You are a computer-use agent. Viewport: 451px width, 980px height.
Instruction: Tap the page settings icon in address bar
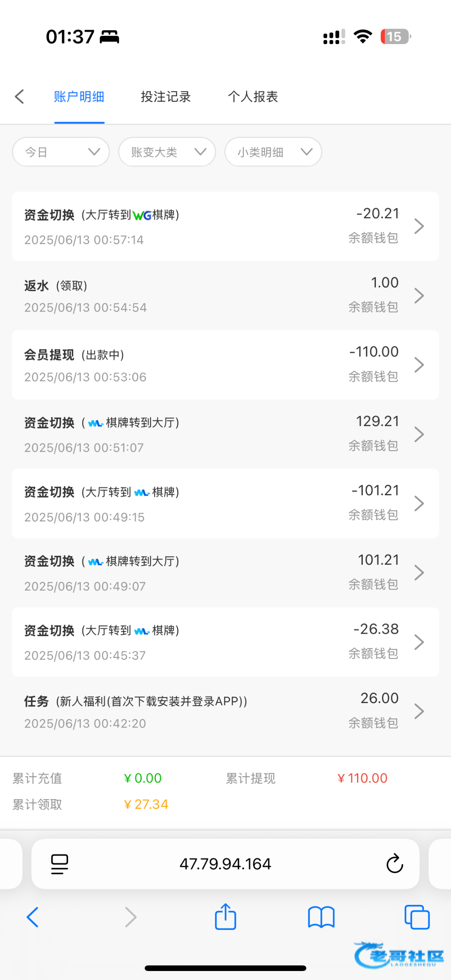[60, 864]
